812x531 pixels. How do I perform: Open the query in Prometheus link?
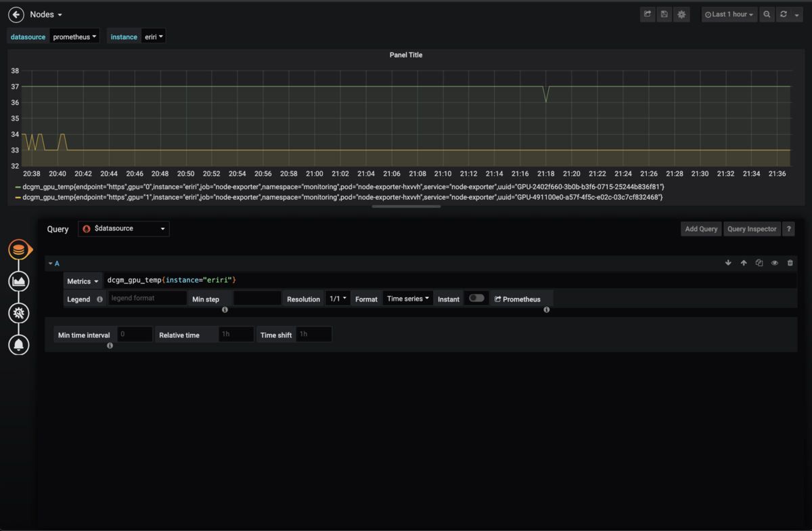tap(518, 299)
